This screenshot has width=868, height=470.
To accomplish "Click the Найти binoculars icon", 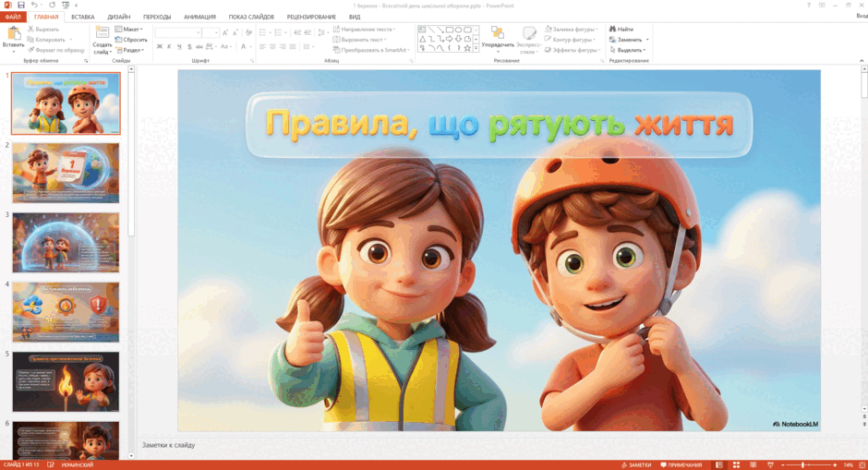I will (613, 29).
